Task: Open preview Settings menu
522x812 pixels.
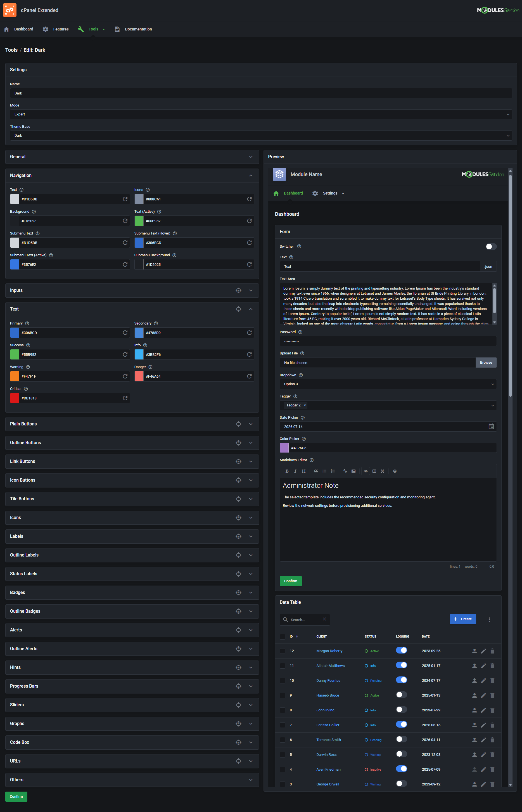Action: tap(328, 193)
